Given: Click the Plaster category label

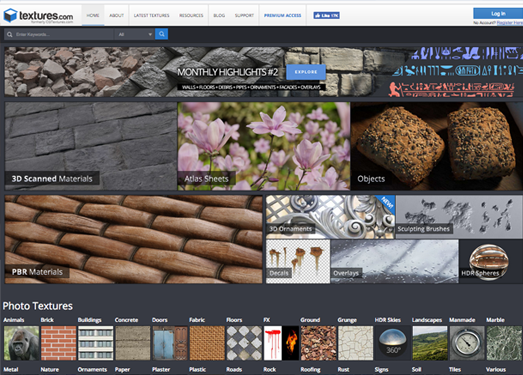Looking at the screenshot, I should [x=161, y=369].
